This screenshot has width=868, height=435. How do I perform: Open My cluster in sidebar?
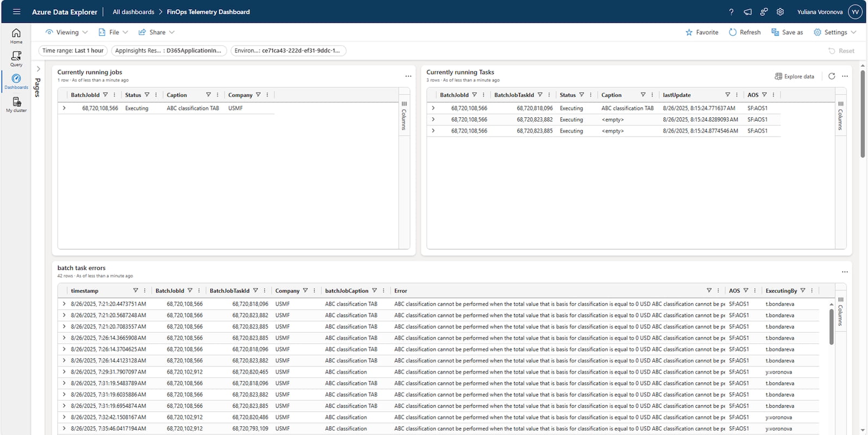(16, 104)
